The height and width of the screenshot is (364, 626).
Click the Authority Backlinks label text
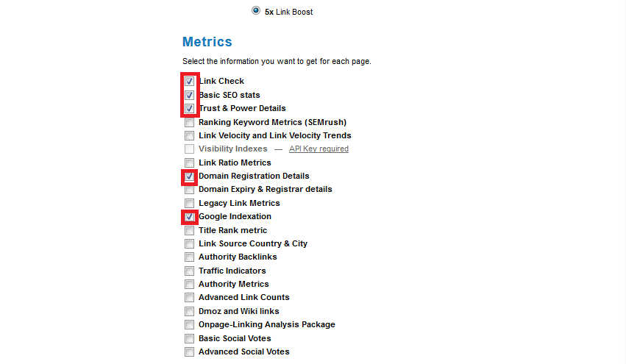pyautogui.click(x=238, y=257)
